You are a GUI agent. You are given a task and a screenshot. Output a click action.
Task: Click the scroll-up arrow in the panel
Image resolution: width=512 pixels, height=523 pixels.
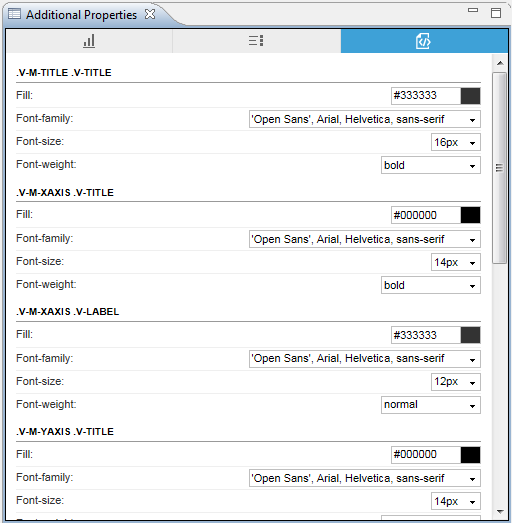[500, 63]
